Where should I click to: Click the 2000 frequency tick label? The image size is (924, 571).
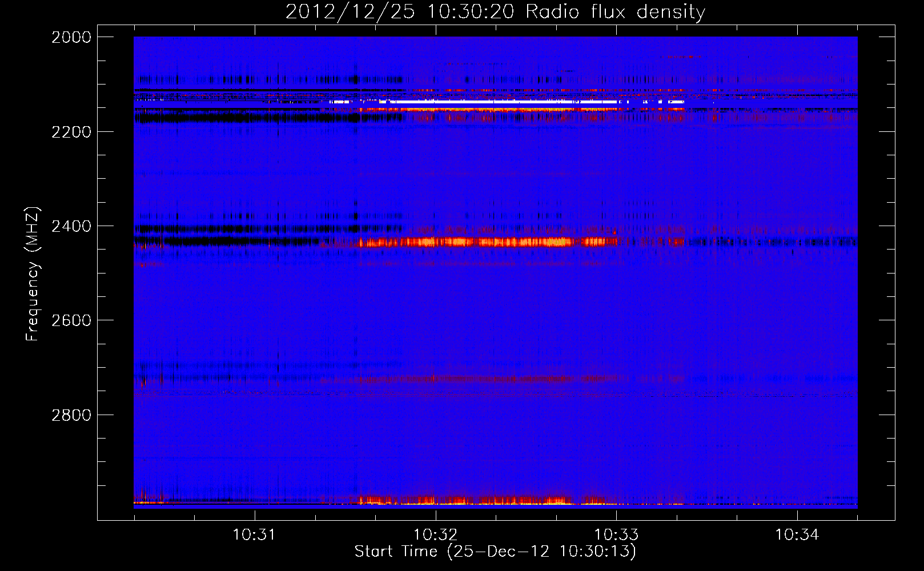click(71, 37)
